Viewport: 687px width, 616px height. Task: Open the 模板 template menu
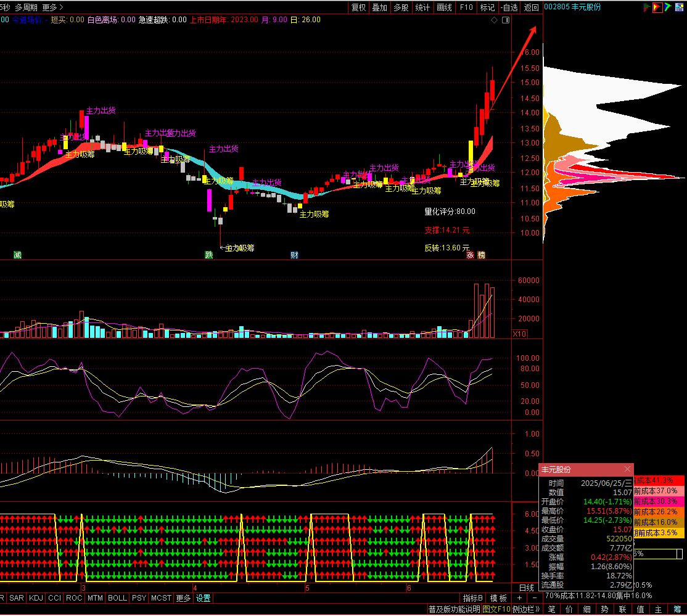coord(499,598)
